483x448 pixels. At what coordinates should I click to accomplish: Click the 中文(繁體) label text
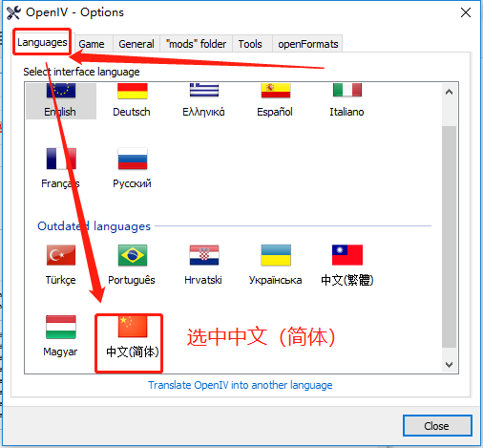(346, 280)
